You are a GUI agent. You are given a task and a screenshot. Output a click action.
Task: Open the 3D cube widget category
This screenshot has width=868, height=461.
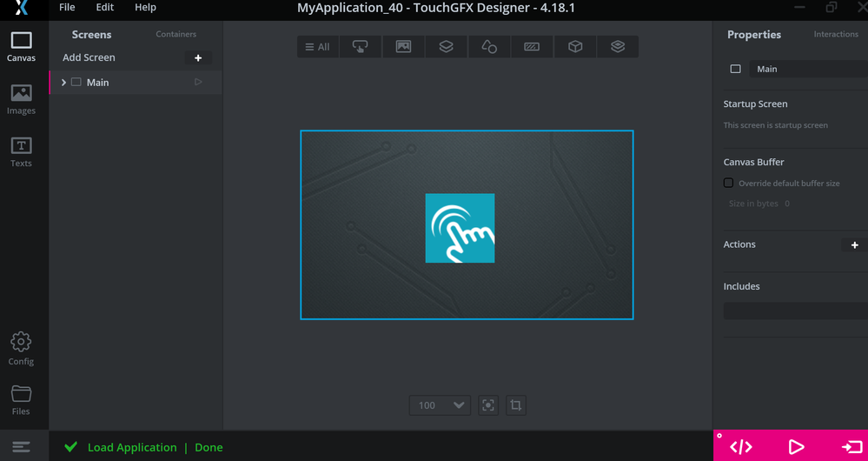[x=575, y=47]
